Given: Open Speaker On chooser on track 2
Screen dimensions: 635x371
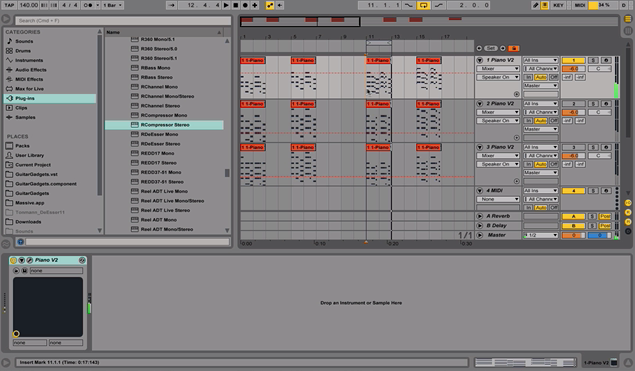Looking at the screenshot, I should pos(498,121).
